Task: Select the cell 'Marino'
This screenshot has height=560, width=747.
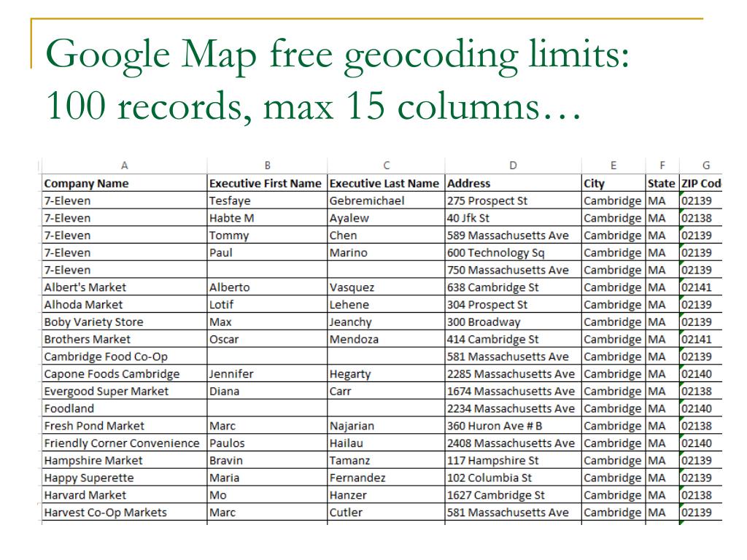Action: pyautogui.click(x=387, y=252)
